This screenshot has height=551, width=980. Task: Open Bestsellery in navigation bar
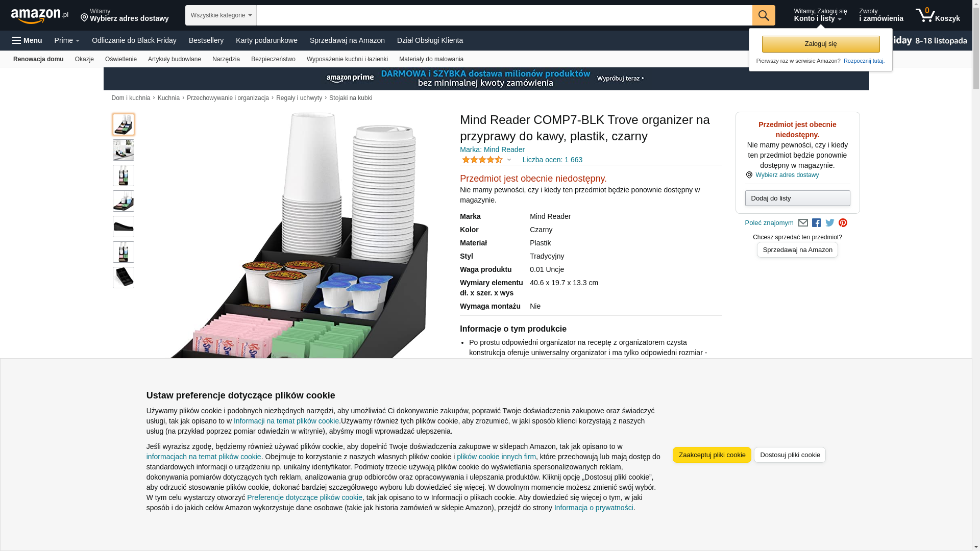point(206,40)
